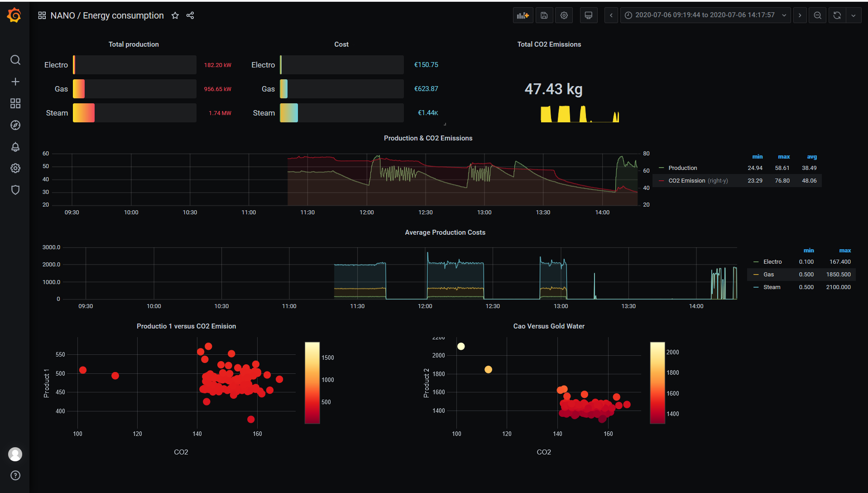Save the dashboard with the disk icon
Viewport: 868px width, 493px height.
click(x=544, y=15)
